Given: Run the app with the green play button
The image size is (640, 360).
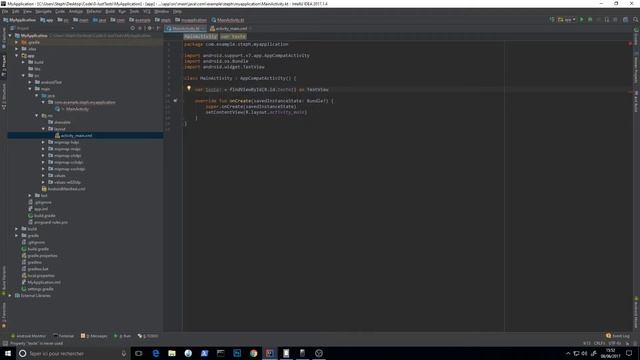Looking at the screenshot, I should point(582,20).
